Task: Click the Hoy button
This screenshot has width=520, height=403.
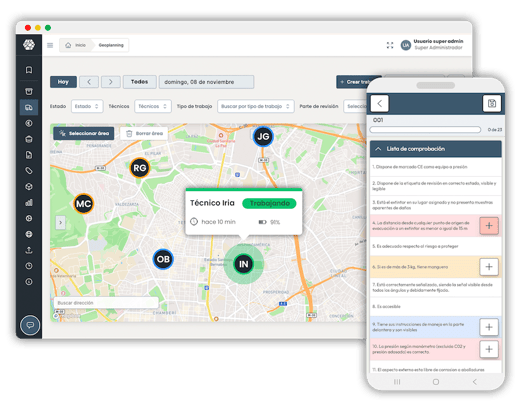Action: [x=63, y=82]
